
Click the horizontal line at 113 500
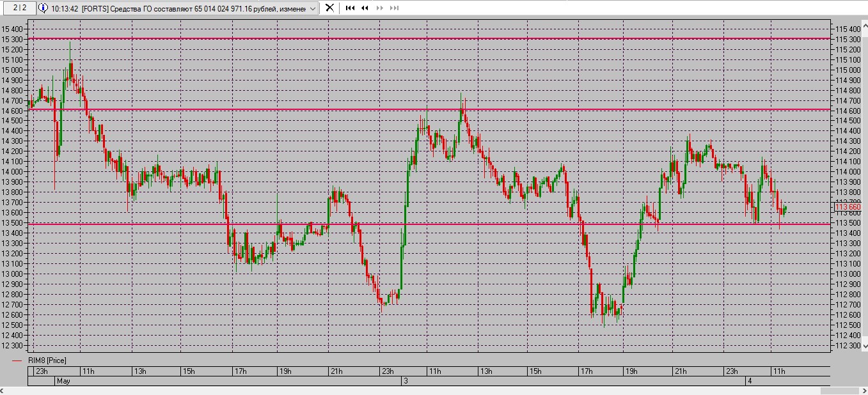pyautogui.click(x=429, y=224)
